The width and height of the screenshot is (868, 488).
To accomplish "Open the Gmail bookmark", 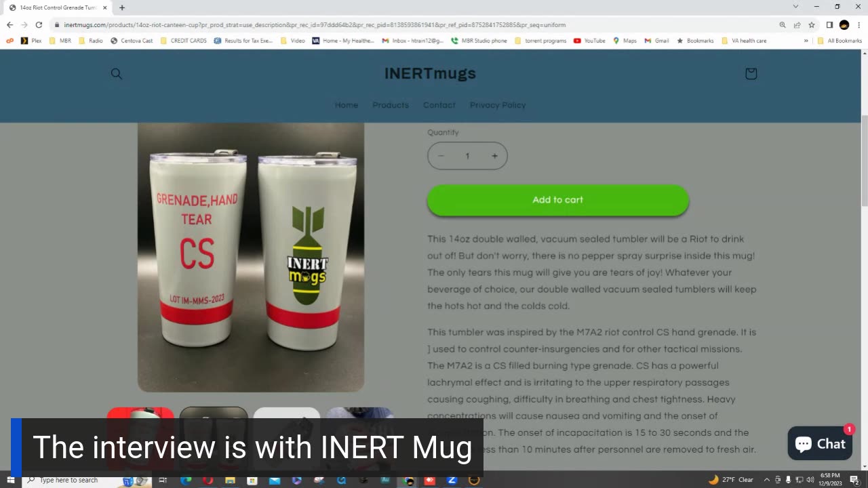I will pyautogui.click(x=656, y=41).
